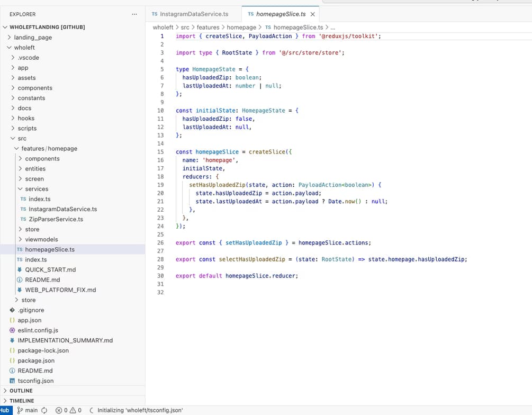Click the warnings triangle count in status bar
The image size is (532, 415).
click(x=75, y=410)
